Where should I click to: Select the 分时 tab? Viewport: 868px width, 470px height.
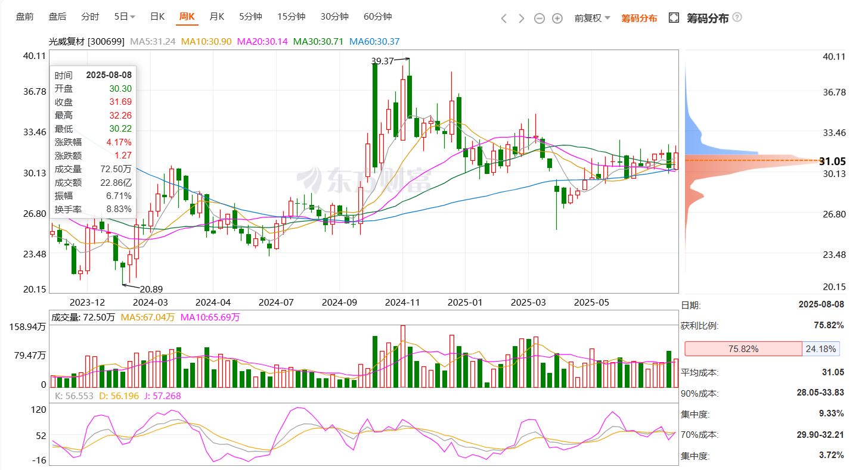[90, 17]
